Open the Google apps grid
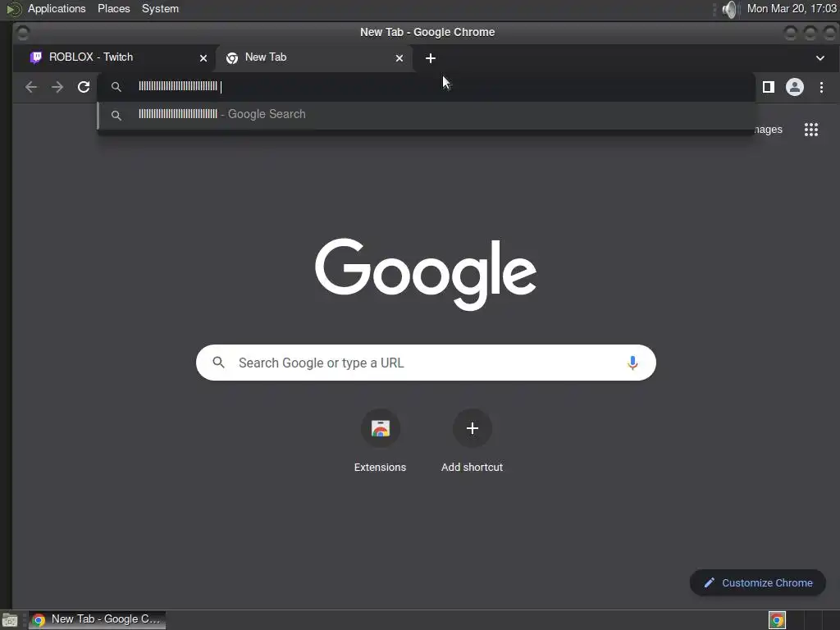The height and width of the screenshot is (630, 840). tap(811, 130)
